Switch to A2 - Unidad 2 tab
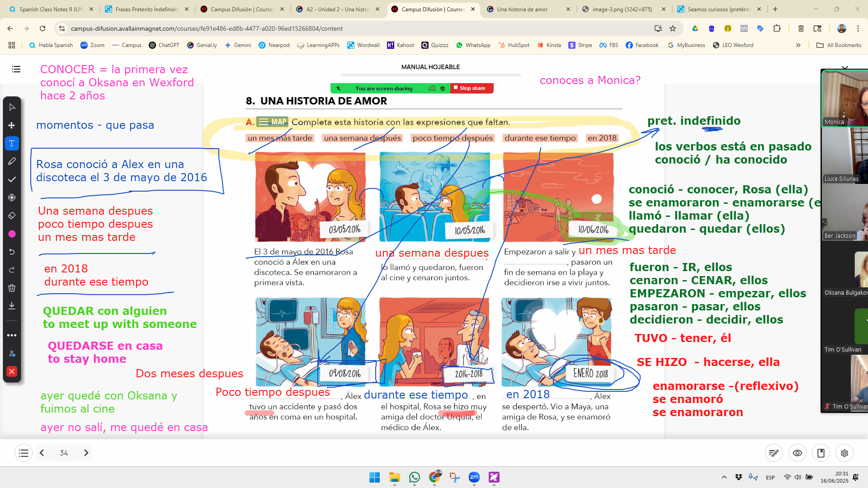The image size is (868, 488). coord(337,9)
